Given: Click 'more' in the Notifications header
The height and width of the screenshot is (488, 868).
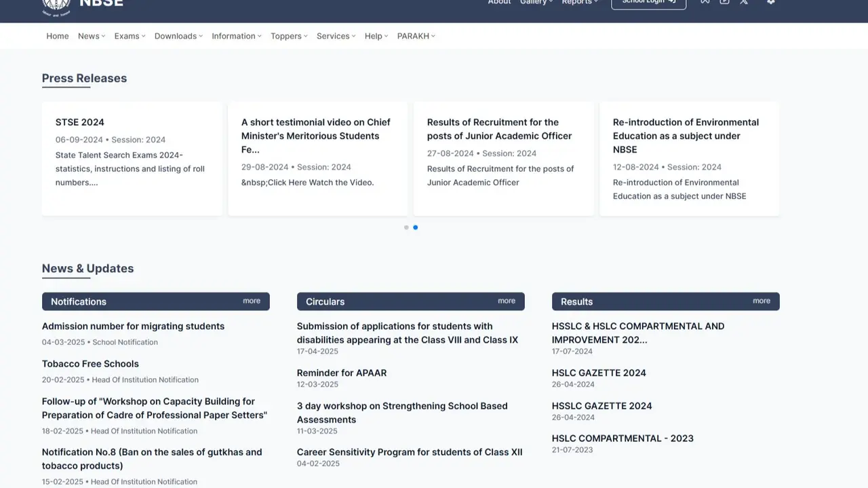Looking at the screenshot, I should 252,301.
